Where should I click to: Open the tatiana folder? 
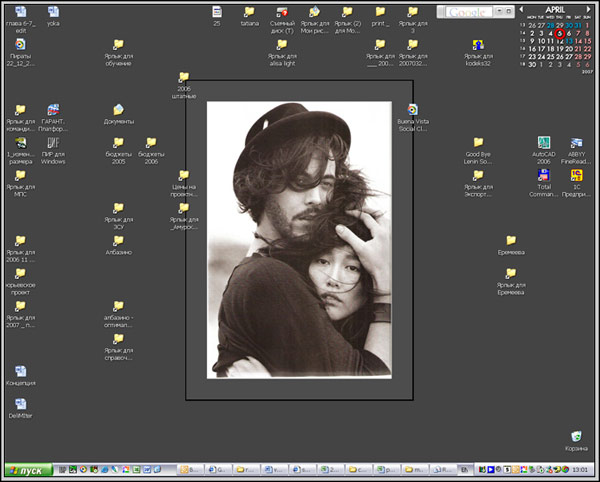click(x=249, y=12)
